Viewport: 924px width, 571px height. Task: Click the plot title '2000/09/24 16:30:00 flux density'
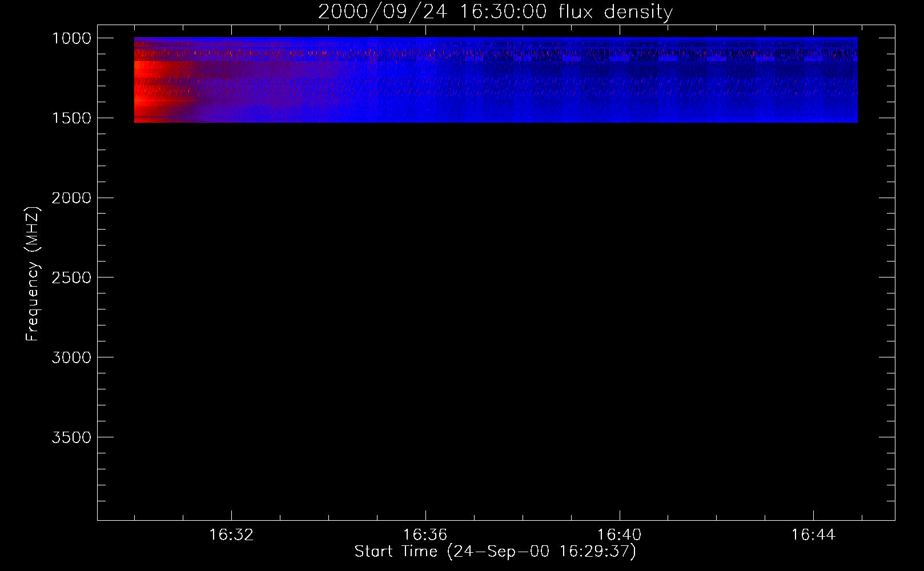click(x=495, y=11)
